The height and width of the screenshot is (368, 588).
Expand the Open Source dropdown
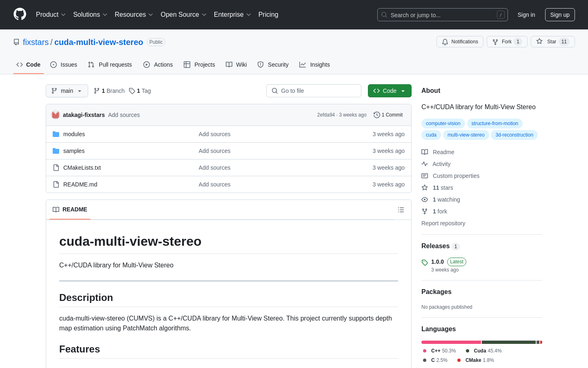(184, 15)
